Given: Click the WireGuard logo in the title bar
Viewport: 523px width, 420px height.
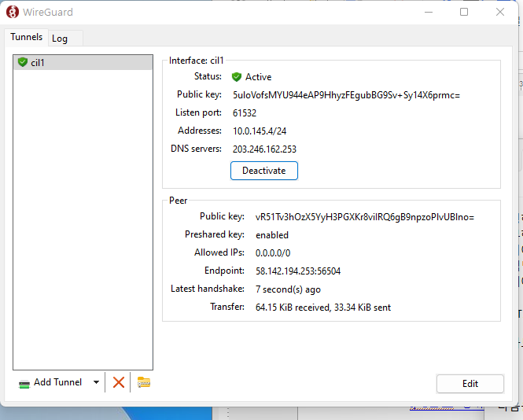Looking at the screenshot, I should click(13, 12).
